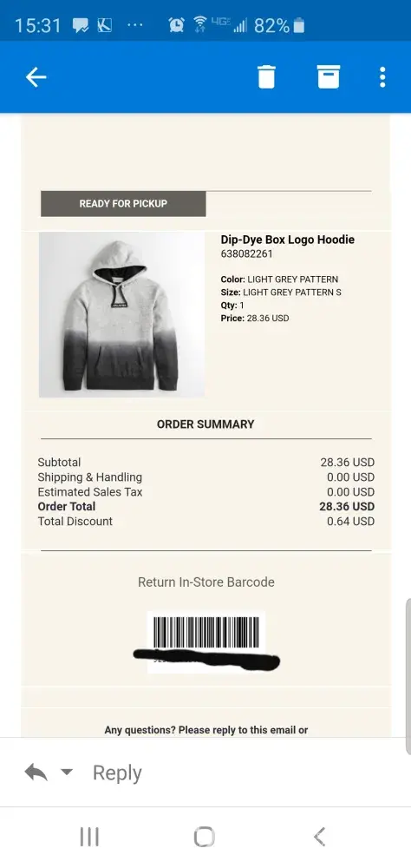Open Android recent apps button
Image resolution: width=411 pixels, height=868 pixels.
[x=89, y=837]
